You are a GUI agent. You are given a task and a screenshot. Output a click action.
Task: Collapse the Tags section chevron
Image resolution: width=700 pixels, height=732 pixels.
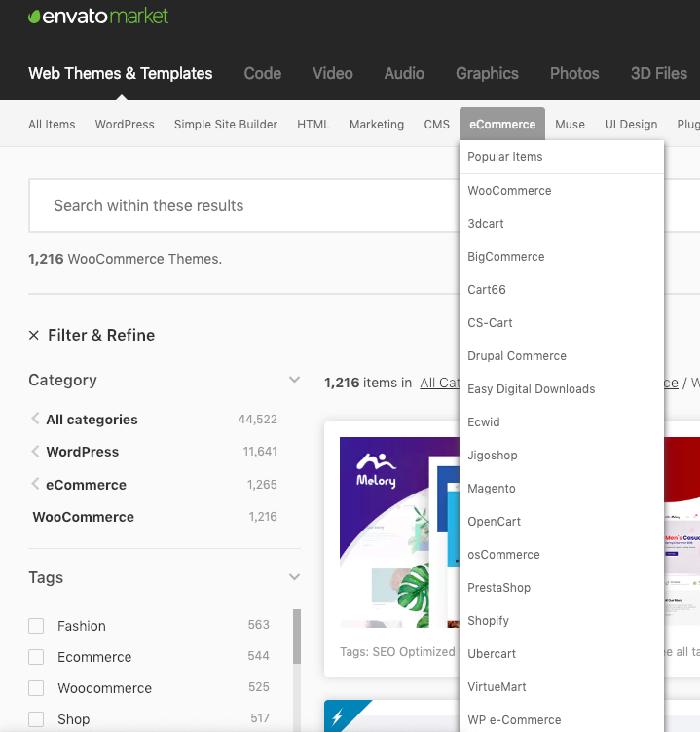pyautogui.click(x=294, y=577)
